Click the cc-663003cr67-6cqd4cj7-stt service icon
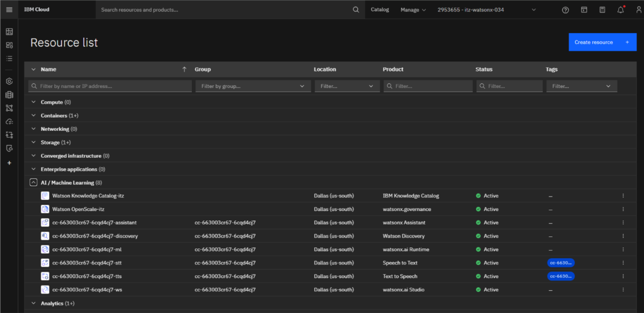Screen dimensions: 644x313 coord(45,263)
